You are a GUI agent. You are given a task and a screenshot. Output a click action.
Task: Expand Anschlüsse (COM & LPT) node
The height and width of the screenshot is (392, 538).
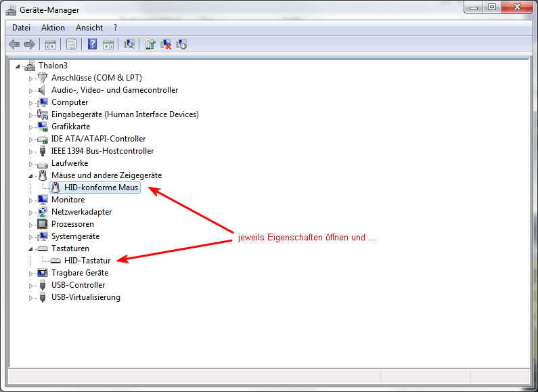click(30, 79)
